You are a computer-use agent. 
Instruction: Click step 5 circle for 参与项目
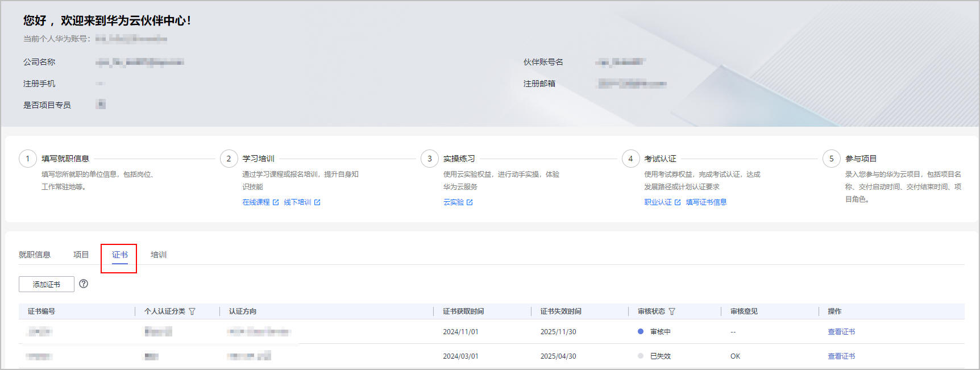[832, 159]
